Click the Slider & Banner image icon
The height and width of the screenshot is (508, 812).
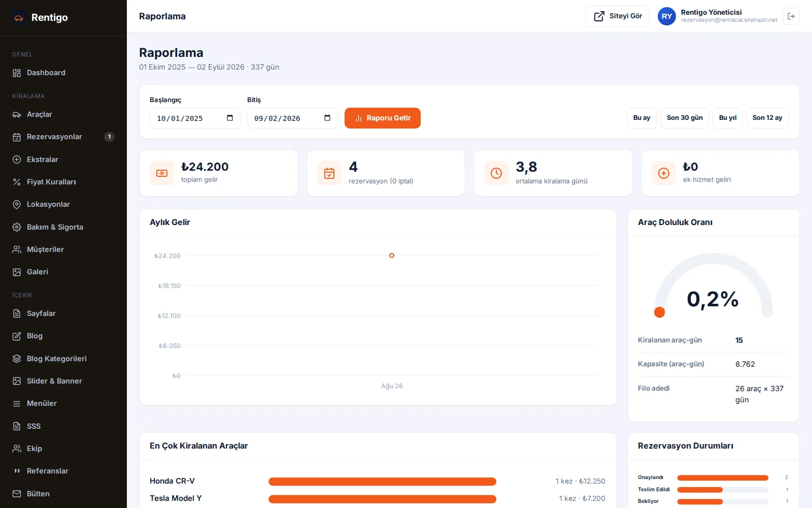coord(17,381)
